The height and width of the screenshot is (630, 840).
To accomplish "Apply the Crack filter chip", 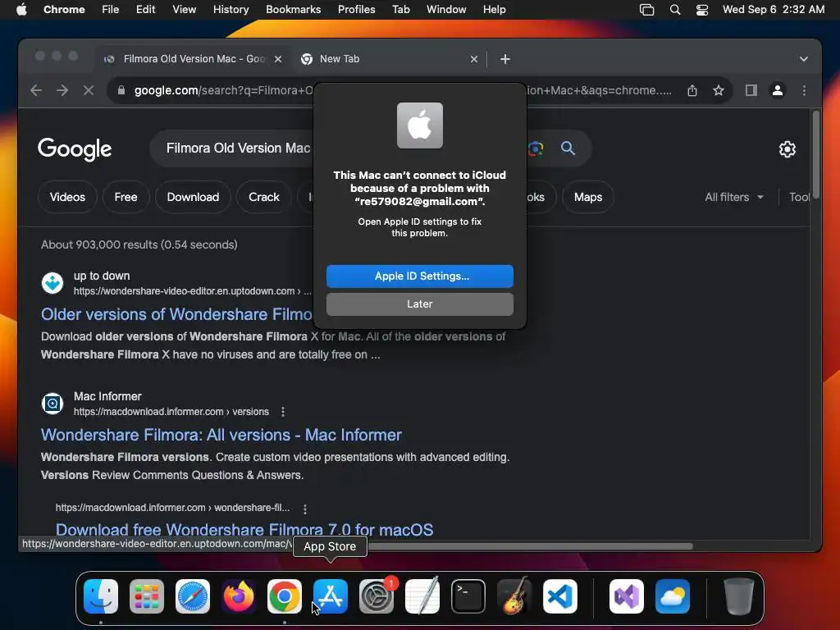I will (263, 197).
